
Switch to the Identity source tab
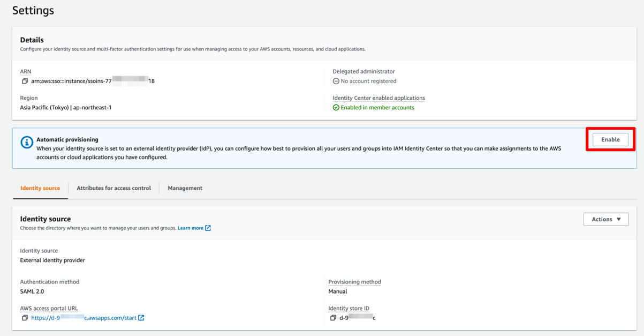click(40, 188)
